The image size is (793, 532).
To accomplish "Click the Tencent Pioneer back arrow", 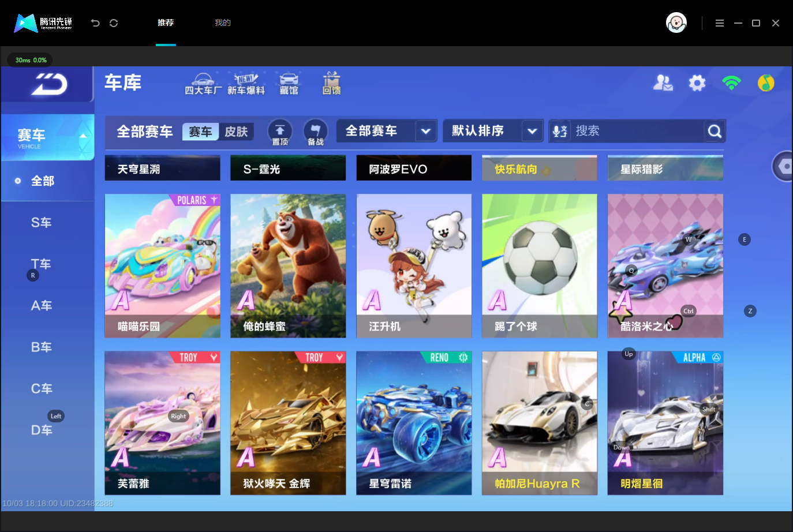I will pyautogui.click(x=95, y=23).
